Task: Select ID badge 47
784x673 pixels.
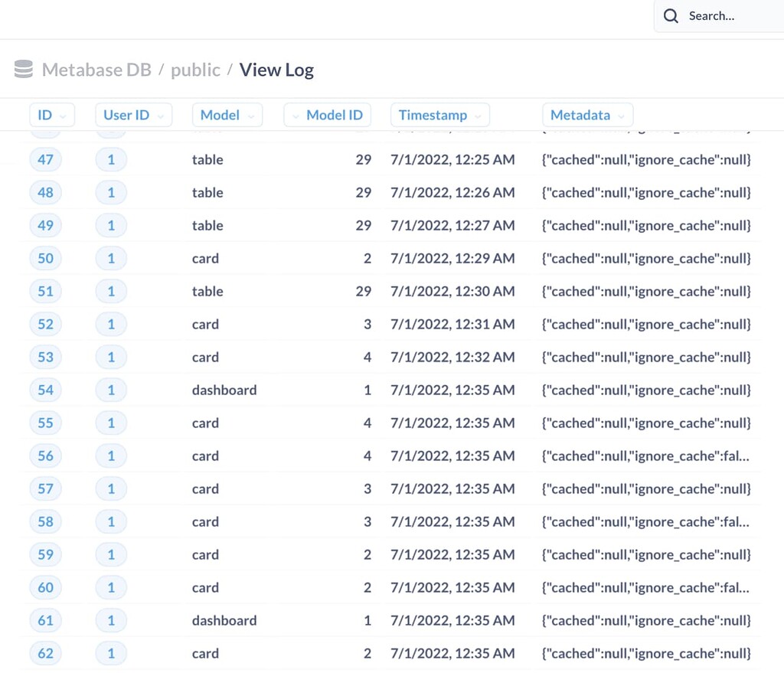Action: pyautogui.click(x=46, y=159)
